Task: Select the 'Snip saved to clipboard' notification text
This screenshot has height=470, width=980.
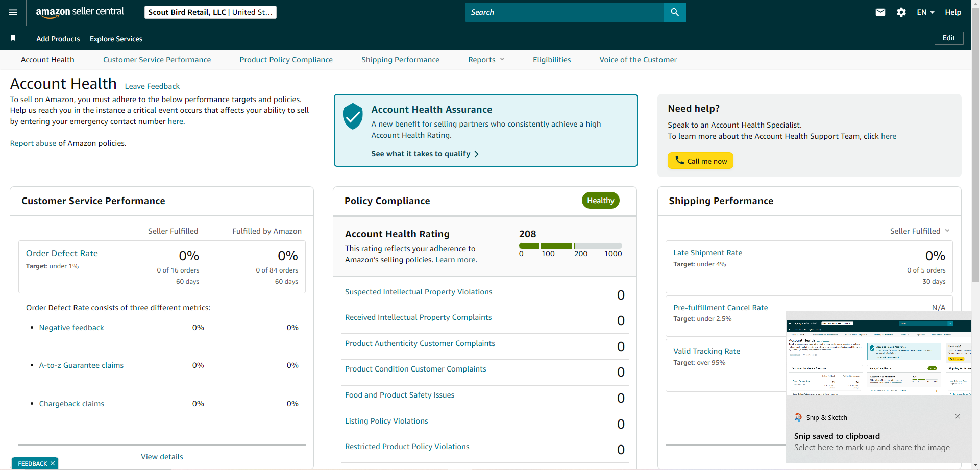Action: tap(837, 436)
